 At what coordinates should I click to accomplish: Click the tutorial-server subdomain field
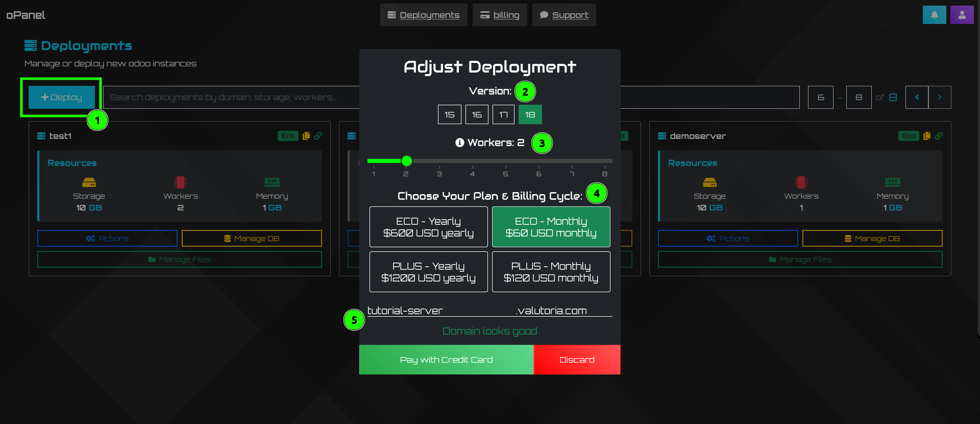click(440, 311)
